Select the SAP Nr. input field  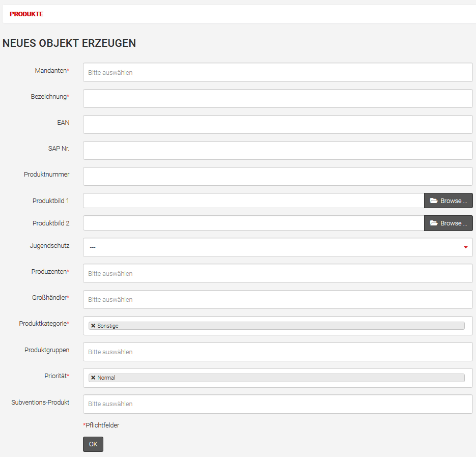pyautogui.click(x=277, y=151)
